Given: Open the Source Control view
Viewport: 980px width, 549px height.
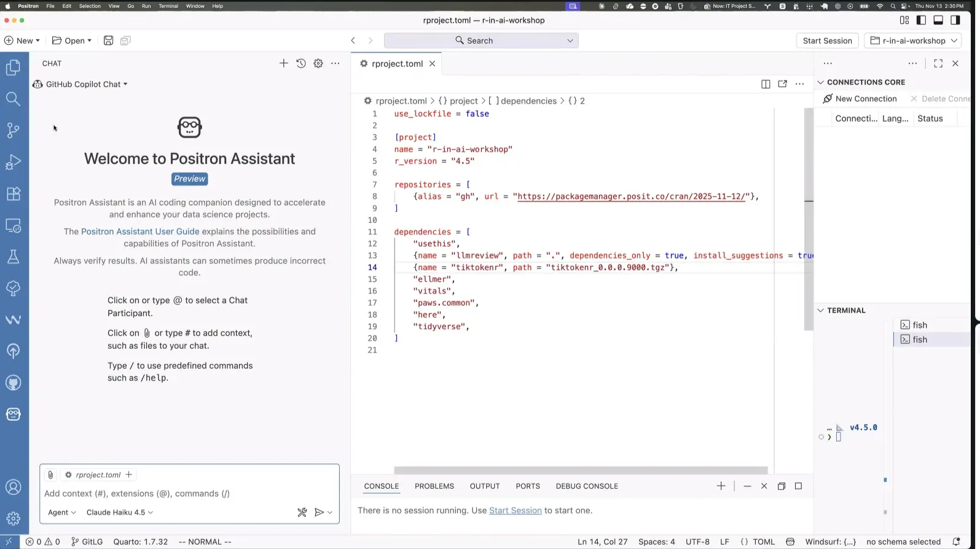Looking at the screenshot, I should pos(13,130).
